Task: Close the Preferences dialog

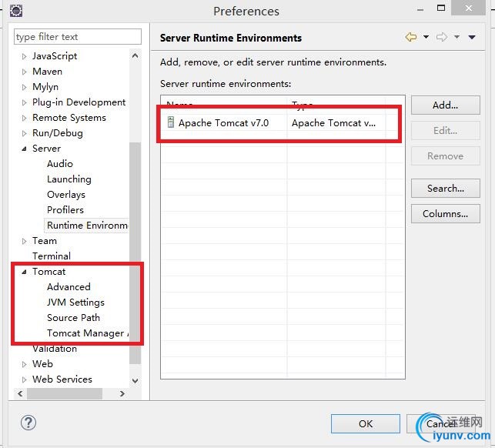Action: [x=469, y=8]
